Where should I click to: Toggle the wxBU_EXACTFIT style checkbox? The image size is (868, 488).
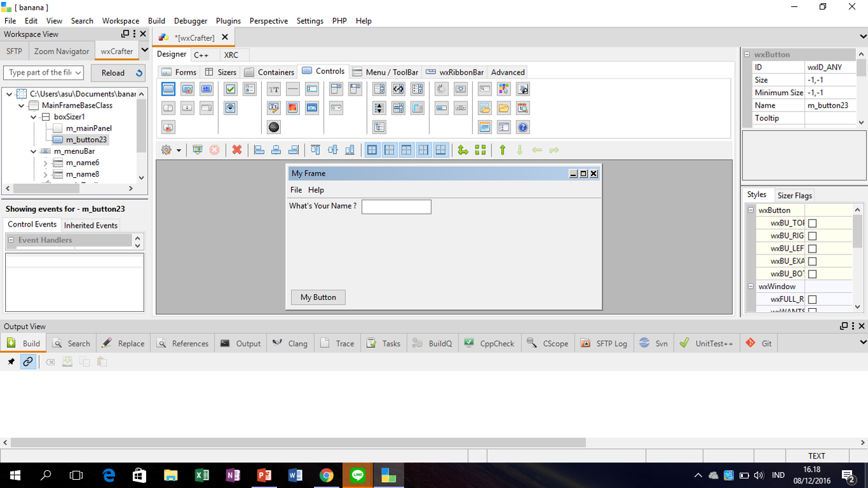point(812,261)
